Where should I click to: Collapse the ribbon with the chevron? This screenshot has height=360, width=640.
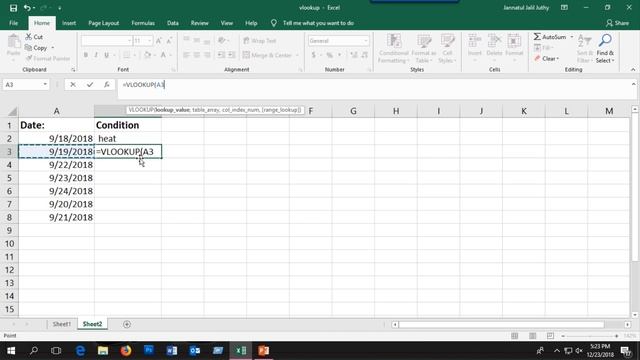pos(633,70)
